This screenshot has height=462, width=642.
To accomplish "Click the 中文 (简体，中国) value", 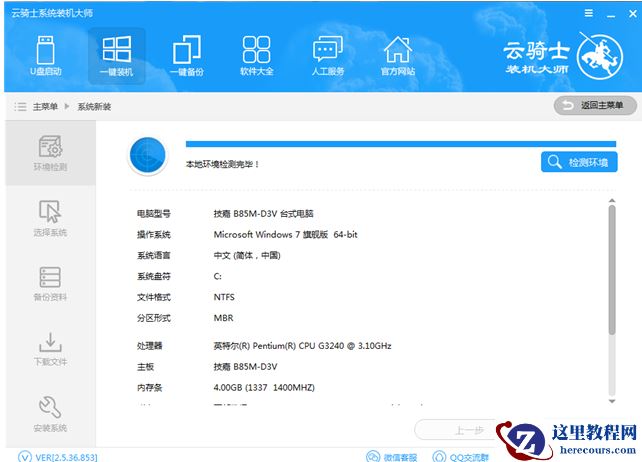I will pos(247,256).
